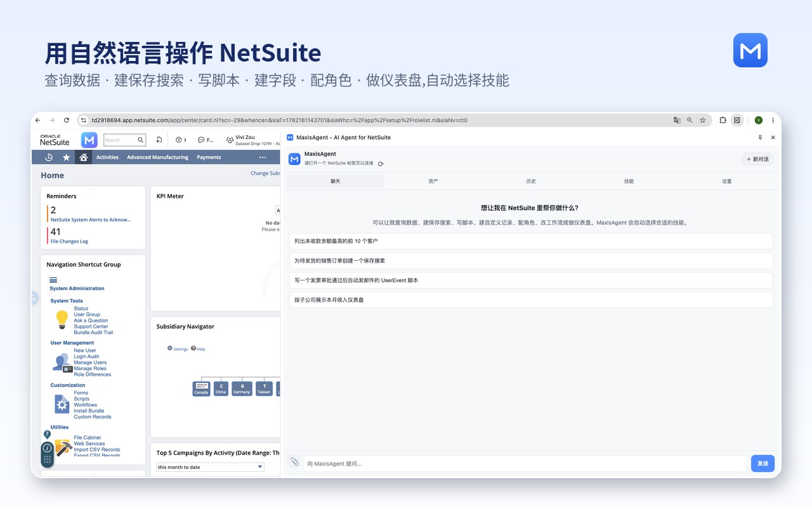
Task: Select the Germany subsidiary node
Action: (242, 389)
